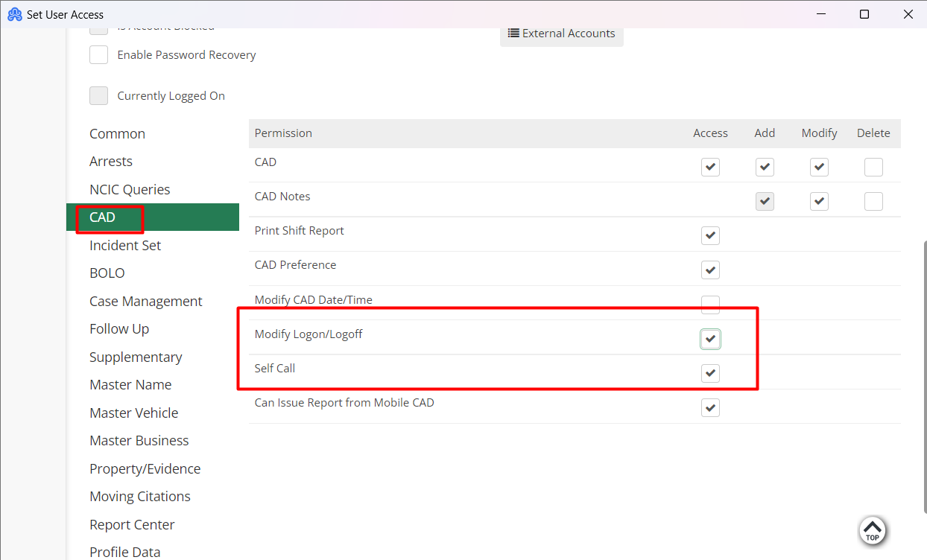Click the Permission column header

pos(283,133)
